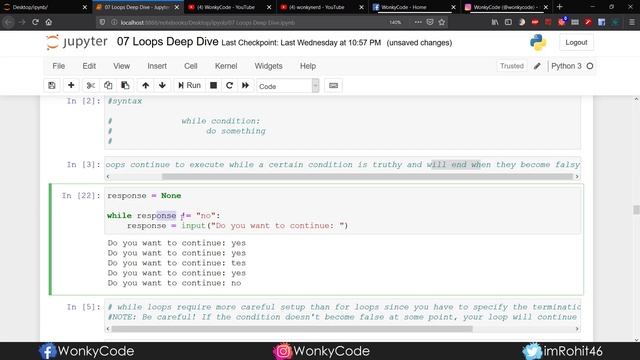
Task: Click into the In [22] code cell
Action: coord(342,211)
